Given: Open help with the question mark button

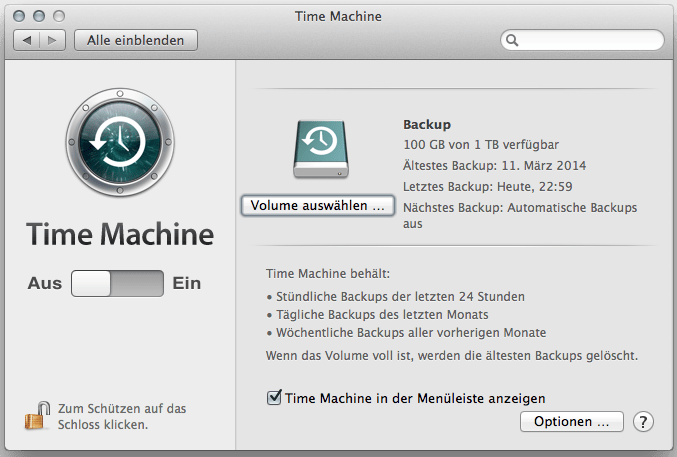Looking at the screenshot, I should 643,422.
